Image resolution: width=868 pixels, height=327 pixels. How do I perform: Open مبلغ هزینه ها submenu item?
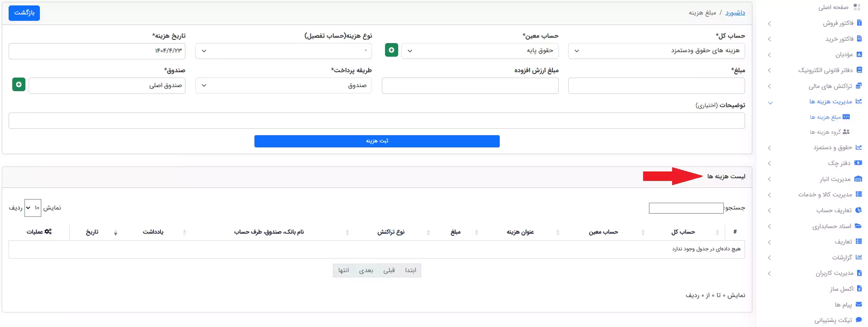pyautogui.click(x=825, y=117)
